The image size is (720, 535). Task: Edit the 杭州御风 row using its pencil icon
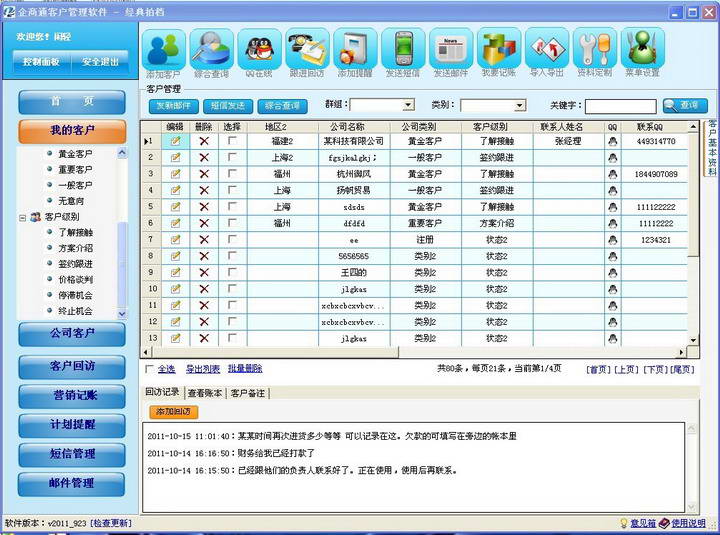[175, 174]
